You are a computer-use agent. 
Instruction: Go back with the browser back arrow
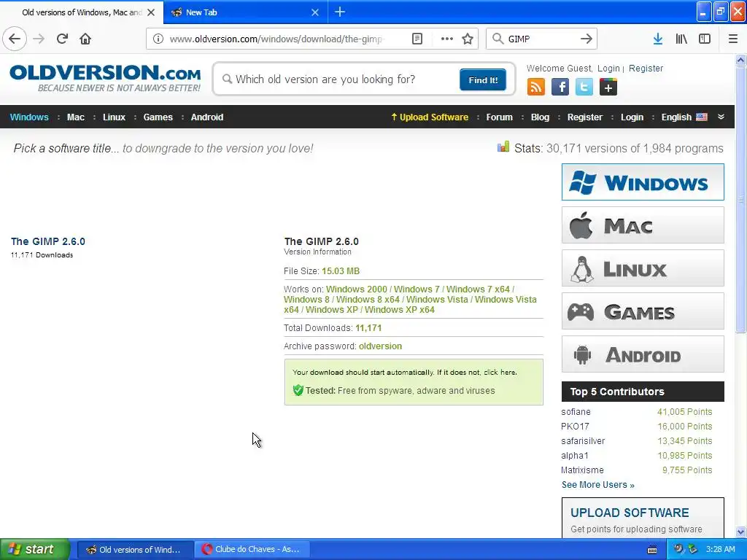click(15, 39)
